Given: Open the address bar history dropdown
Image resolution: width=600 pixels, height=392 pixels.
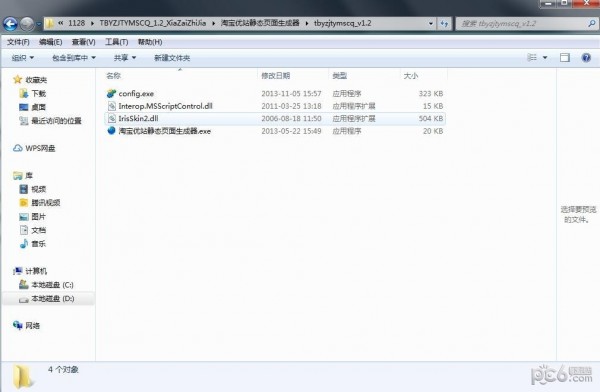Looking at the screenshot, I should pyautogui.click(x=431, y=23).
